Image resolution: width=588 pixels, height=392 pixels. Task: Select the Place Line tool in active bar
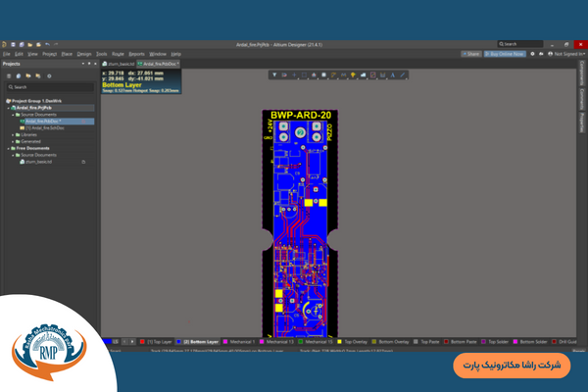pos(402,75)
